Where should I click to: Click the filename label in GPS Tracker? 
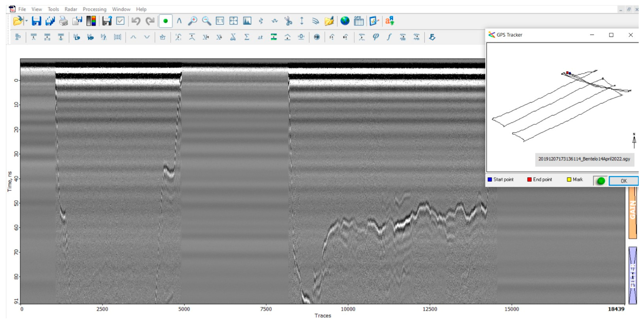[x=584, y=159]
